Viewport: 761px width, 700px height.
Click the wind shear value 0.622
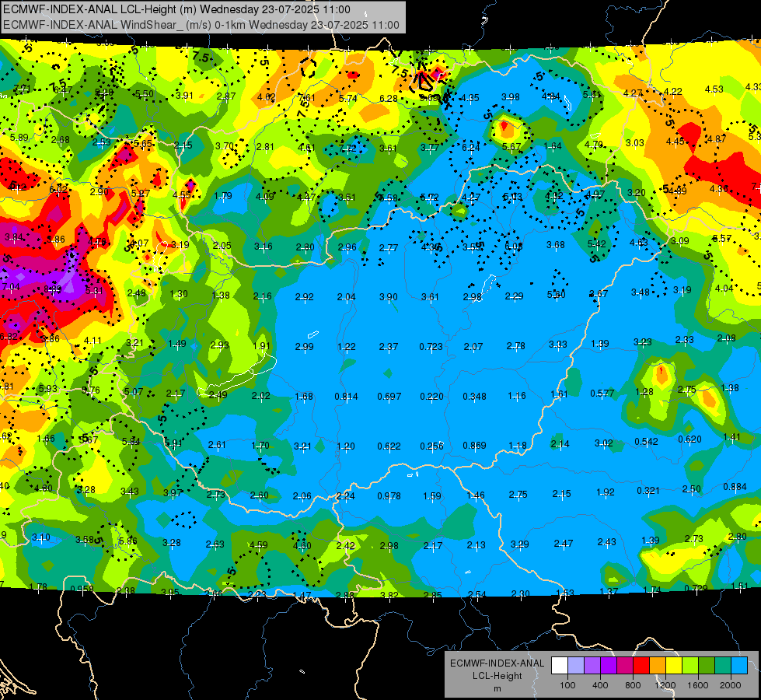click(x=389, y=446)
